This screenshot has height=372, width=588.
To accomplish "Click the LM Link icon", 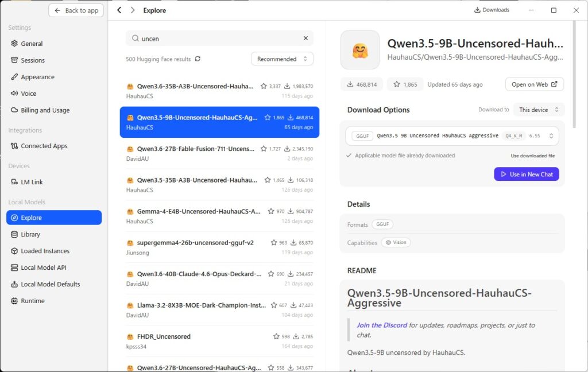I will pos(14,182).
